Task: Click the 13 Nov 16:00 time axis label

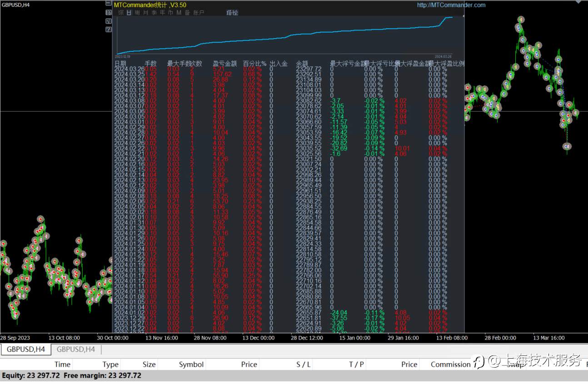Action: (x=161, y=338)
